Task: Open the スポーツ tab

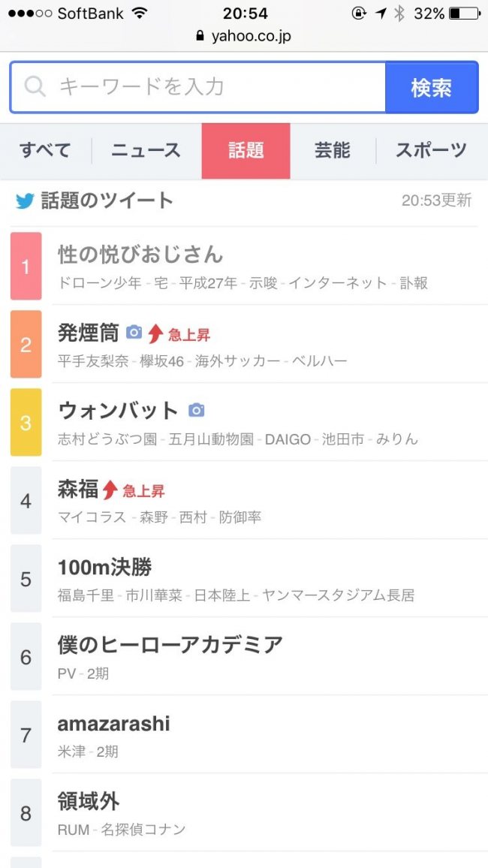Action: [x=431, y=151]
